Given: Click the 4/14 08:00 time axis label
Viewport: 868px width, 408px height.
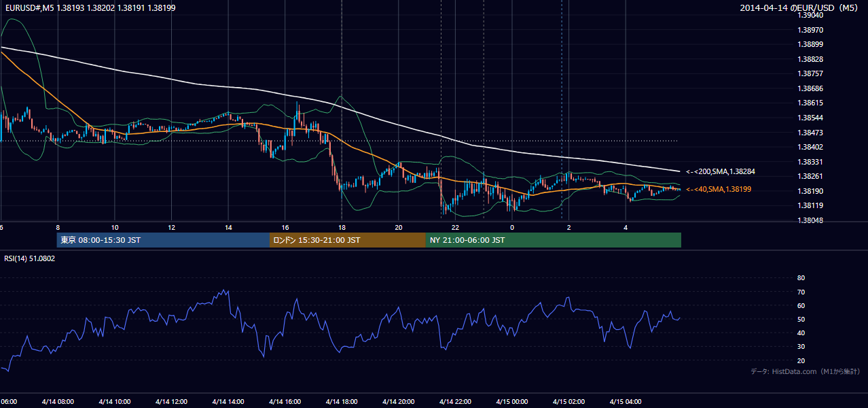Looking at the screenshot, I should tap(58, 401).
